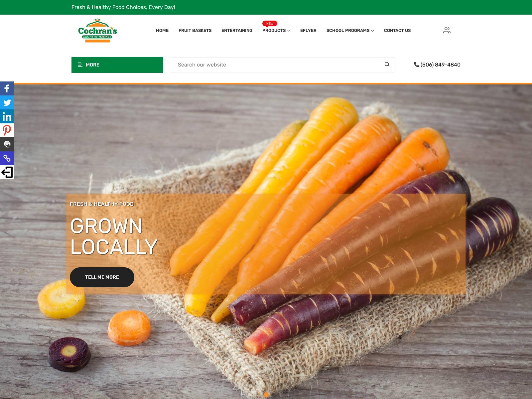Open the green MORE menu

click(117, 65)
